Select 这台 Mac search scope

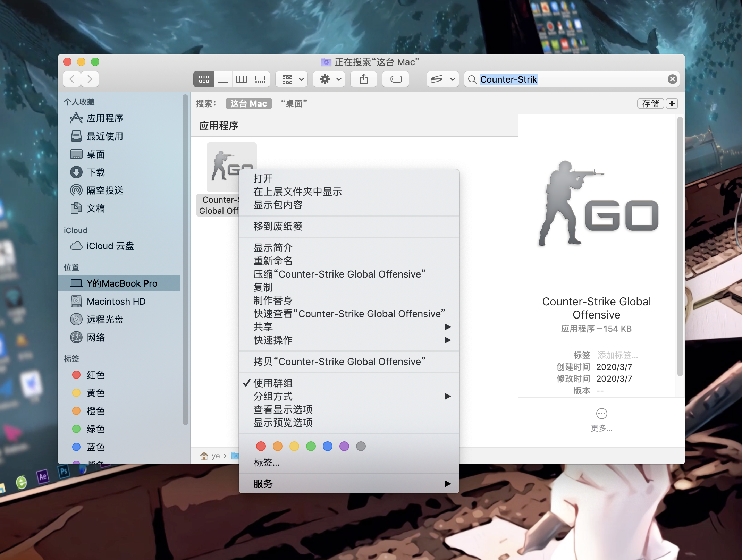pos(248,103)
